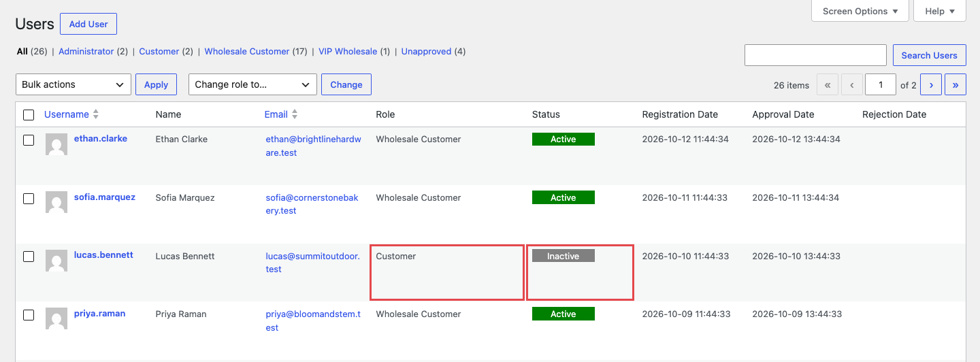
Task: Click Search Users button
Action: pyautogui.click(x=929, y=55)
